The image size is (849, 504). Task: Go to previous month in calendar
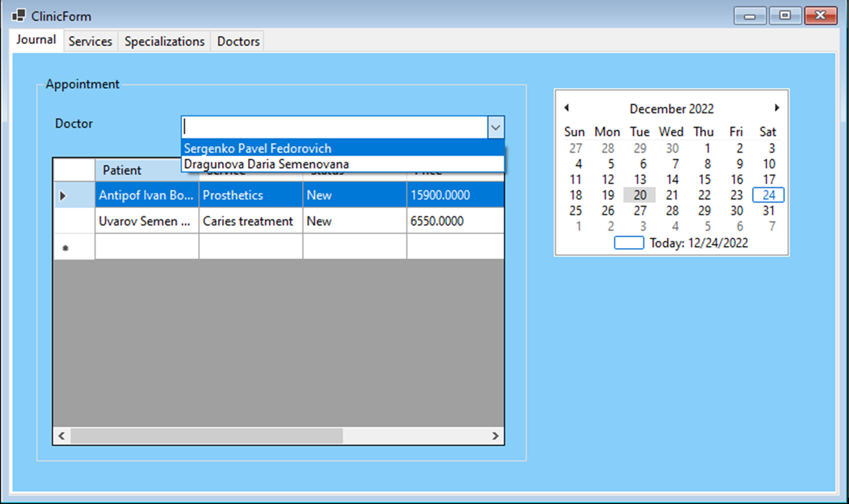coord(566,108)
